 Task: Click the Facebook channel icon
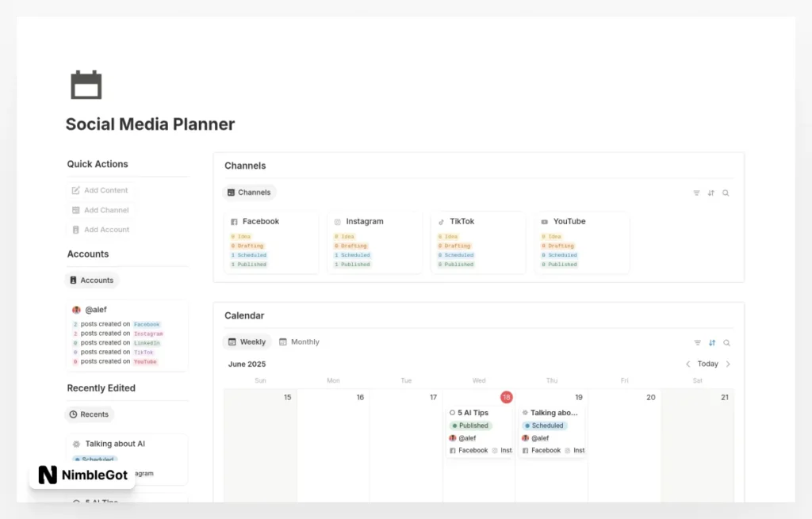233,221
